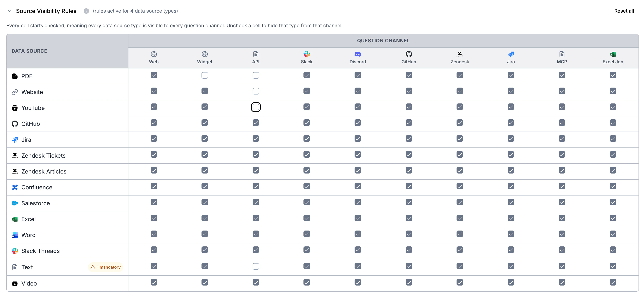Screen dimensions: 644x301
Task: Click the Confluence data source icon
Action: coord(15,187)
